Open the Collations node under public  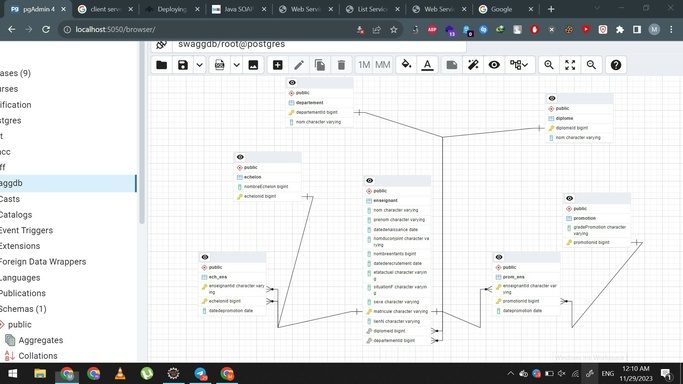click(37, 356)
